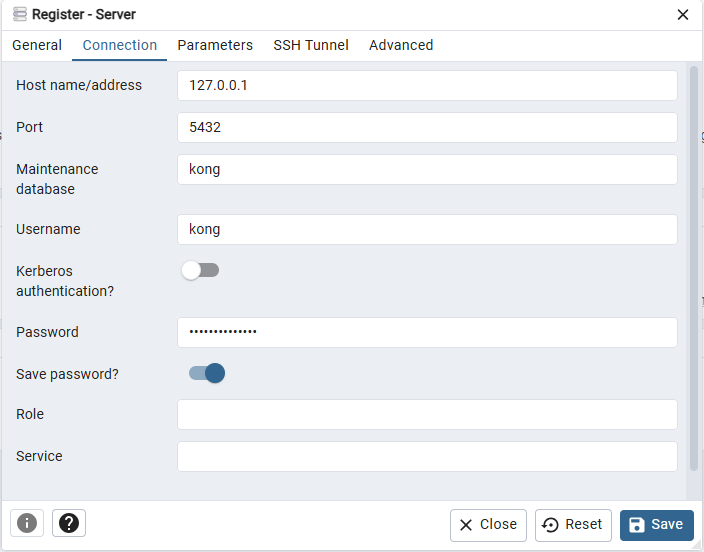This screenshot has width=704, height=552.
Task: Click into the Password field
Action: tap(427, 332)
